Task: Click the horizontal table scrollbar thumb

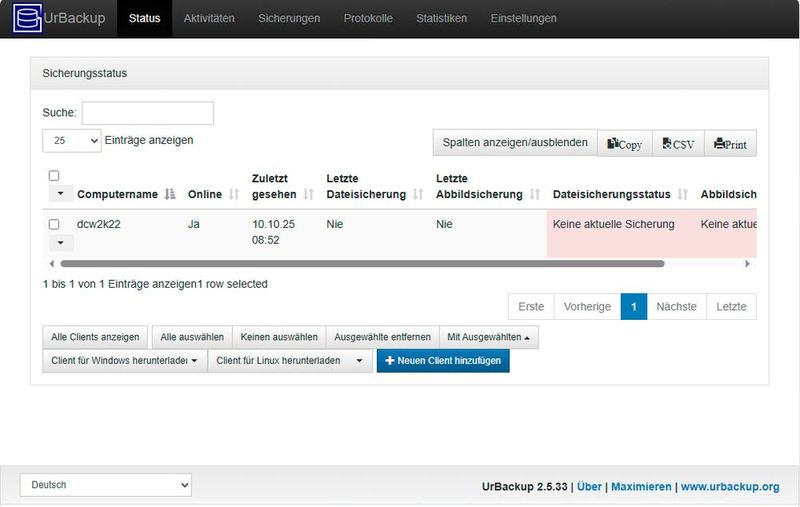Action: (x=362, y=264)
